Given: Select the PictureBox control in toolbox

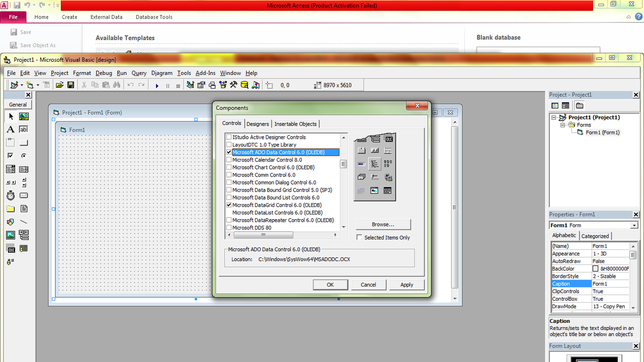Looking at the screenshot, I should click(x=24, y=117).
